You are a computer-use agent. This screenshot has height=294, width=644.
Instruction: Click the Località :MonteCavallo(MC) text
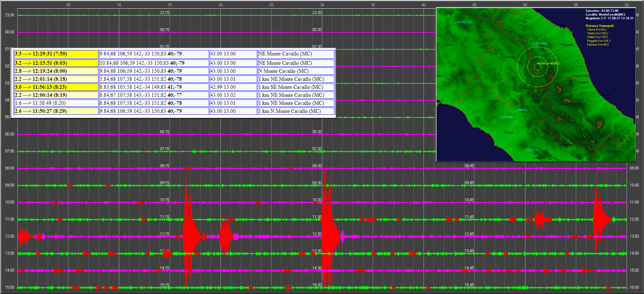[x=605, y=15]
